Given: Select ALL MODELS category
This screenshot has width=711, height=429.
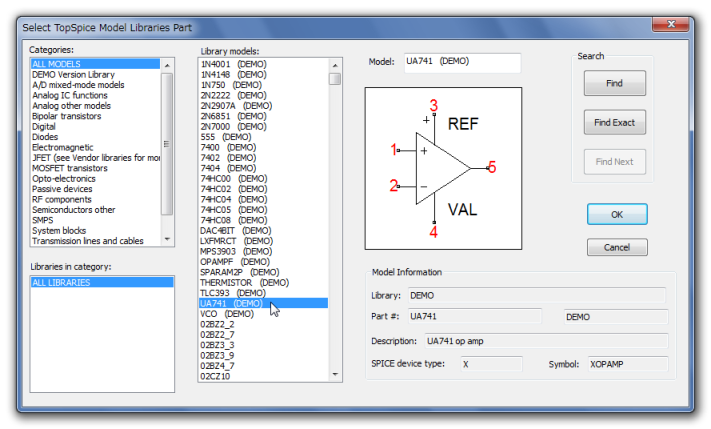Looking at the screenshot, I should point(95,64).
